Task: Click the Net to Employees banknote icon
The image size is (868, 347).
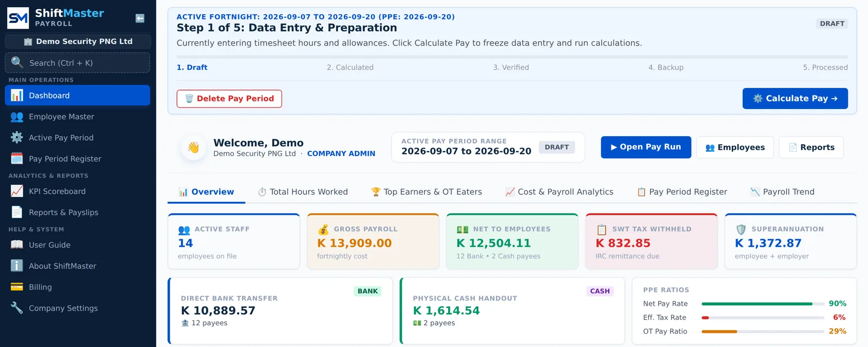Action: 462,230
